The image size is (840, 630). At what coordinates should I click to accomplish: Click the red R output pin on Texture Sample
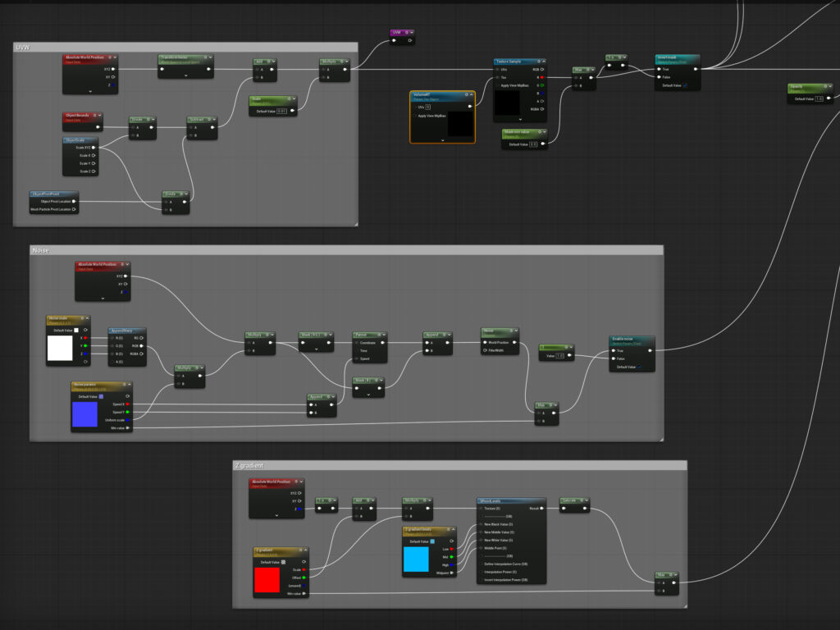[x=542, y=78]
